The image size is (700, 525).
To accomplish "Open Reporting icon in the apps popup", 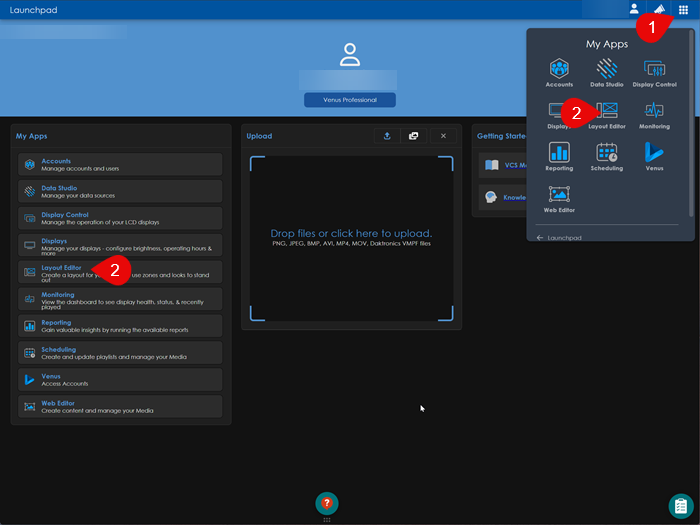I will (559, 155).
